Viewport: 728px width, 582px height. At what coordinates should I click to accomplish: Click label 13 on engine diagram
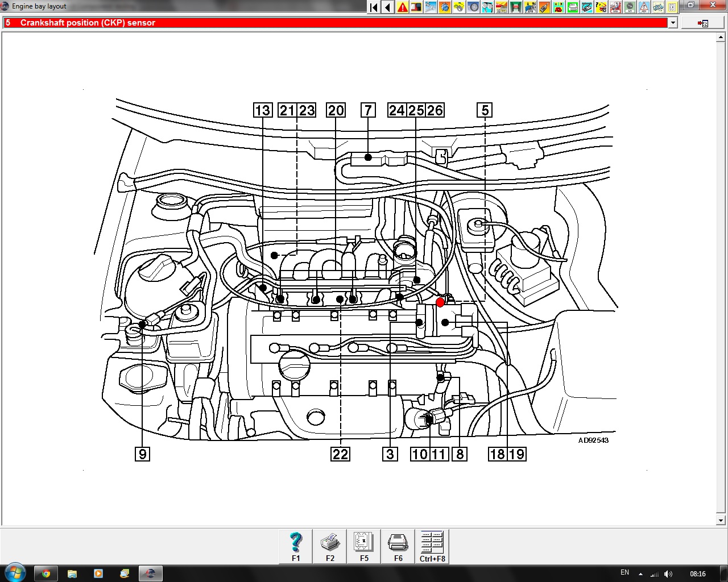tap(263, 110)
